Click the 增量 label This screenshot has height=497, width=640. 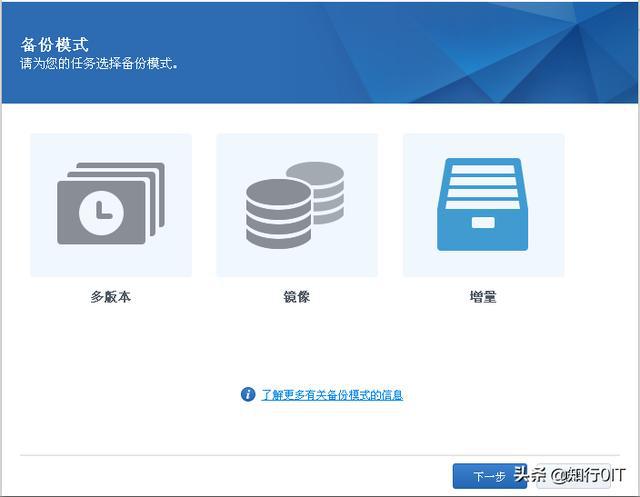[483, 297]
